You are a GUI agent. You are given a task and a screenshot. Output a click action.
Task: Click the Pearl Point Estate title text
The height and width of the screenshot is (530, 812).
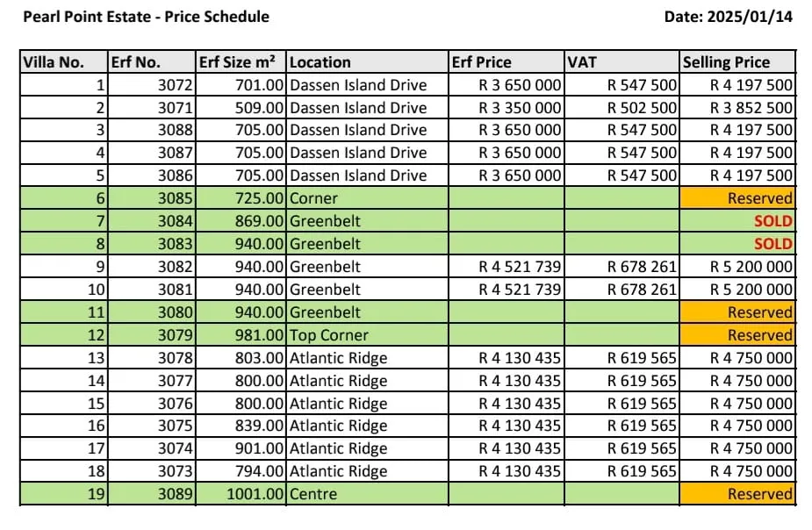(x=145, y=17)
